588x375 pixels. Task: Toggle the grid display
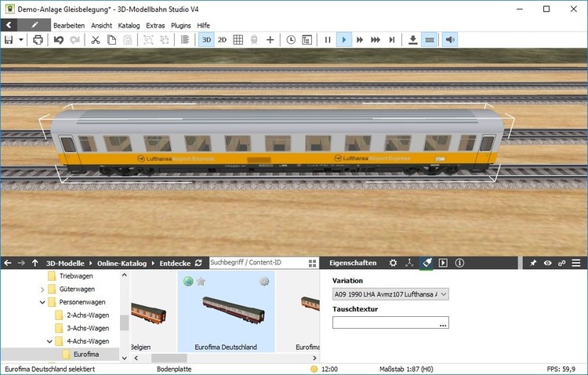[x=238, y=40]
